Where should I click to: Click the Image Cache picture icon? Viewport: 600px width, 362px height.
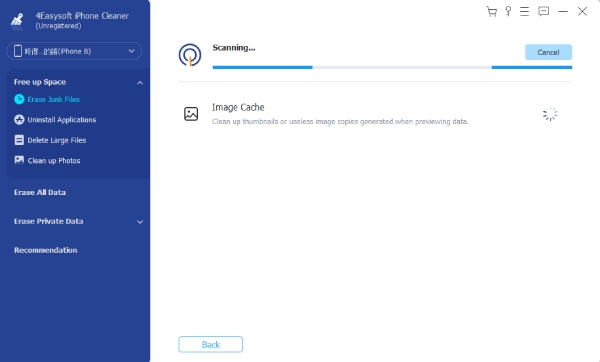click(191, 114)
